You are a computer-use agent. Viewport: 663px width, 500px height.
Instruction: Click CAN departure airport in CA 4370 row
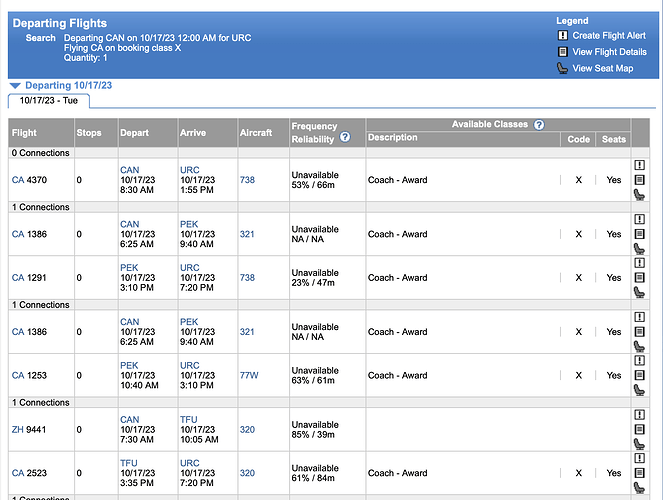pyautogui.click(x=129, y=170)
